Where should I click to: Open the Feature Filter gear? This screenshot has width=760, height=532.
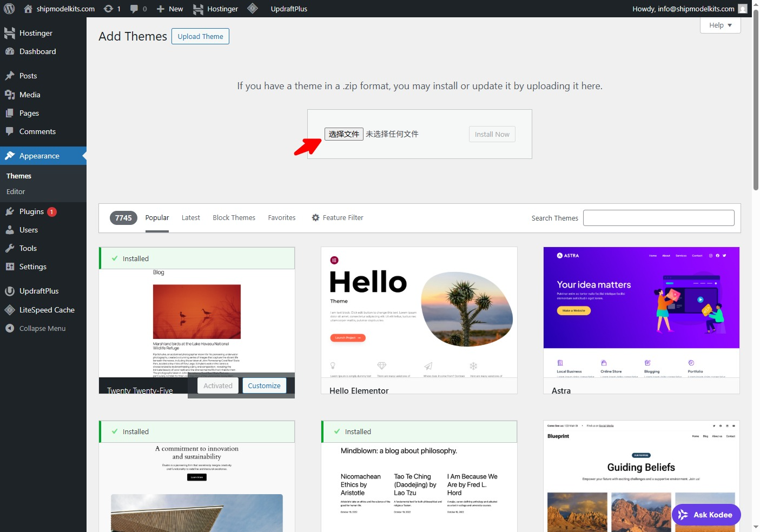[315, 217]
